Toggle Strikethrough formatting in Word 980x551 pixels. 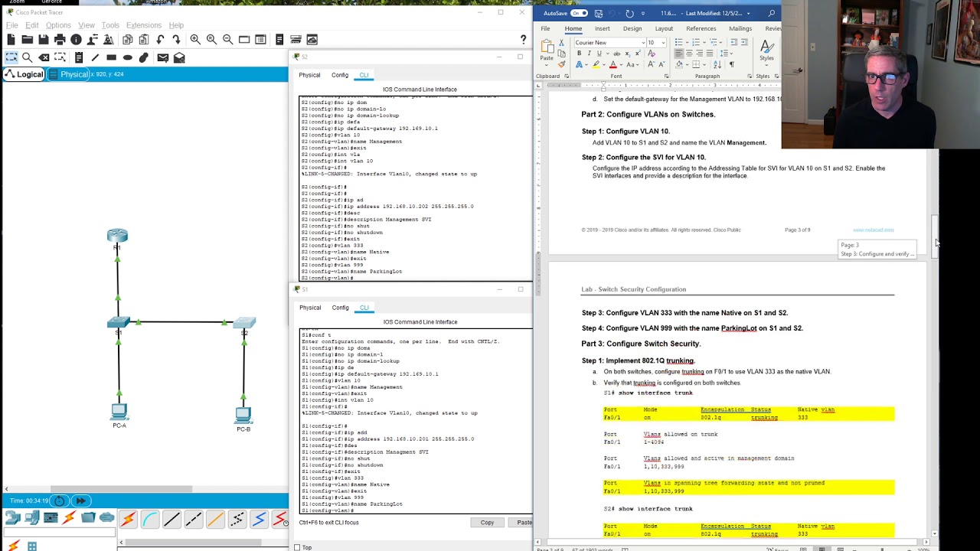[617, 54]
